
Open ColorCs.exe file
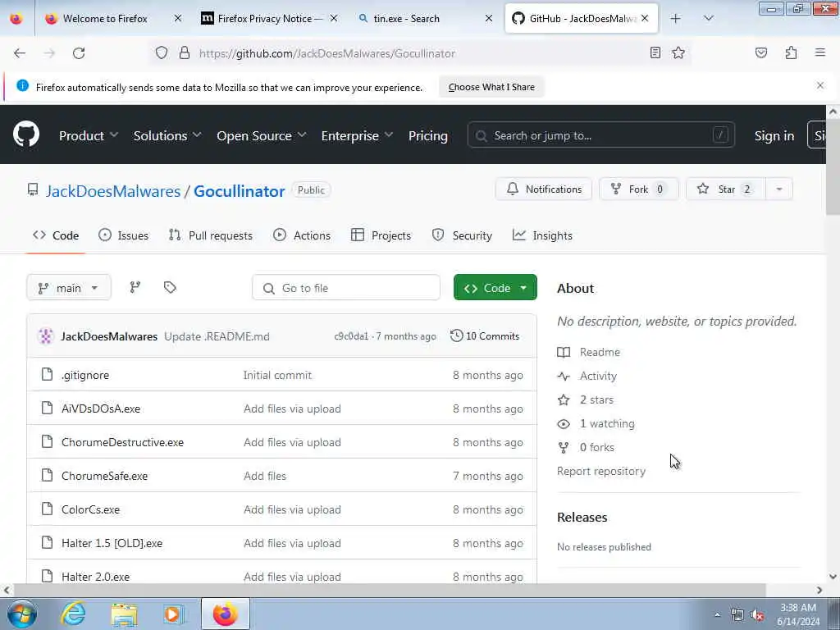(x=90, y=509)
